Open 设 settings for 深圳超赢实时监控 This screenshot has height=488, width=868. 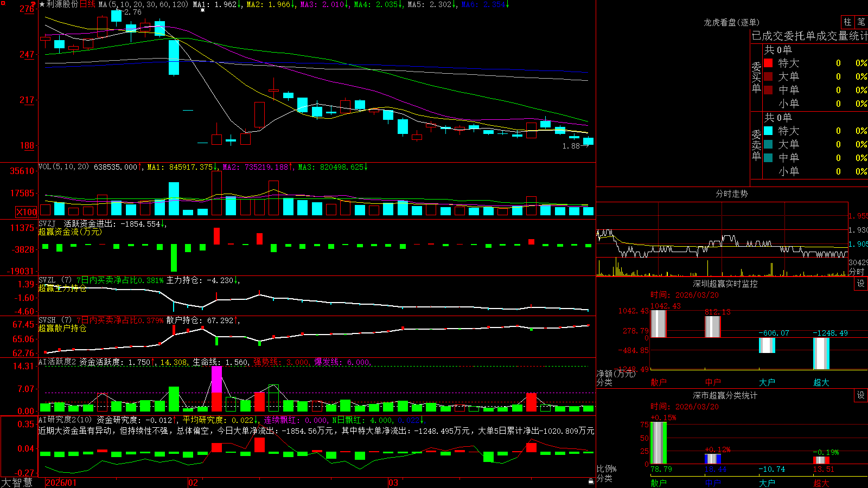click(861, 284)
